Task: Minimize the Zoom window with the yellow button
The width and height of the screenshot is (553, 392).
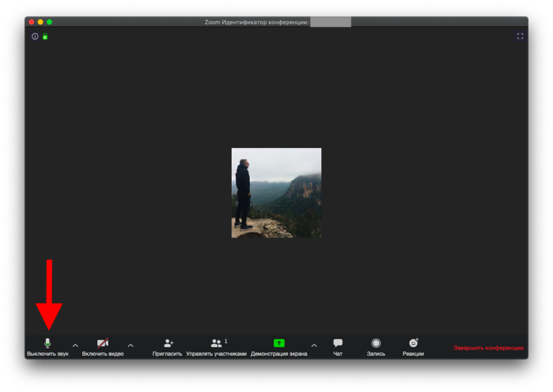Action: click(x=41, y=22)
